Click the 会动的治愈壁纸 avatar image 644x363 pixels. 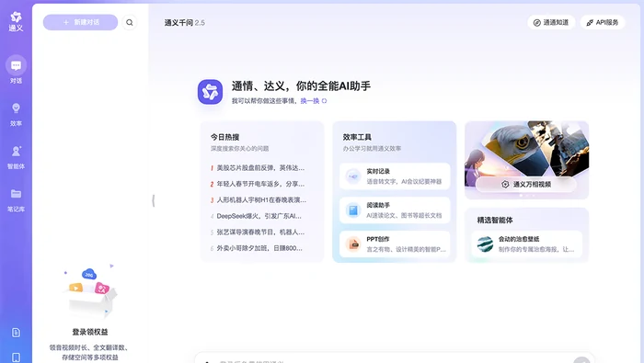click(x=485, y=244)
